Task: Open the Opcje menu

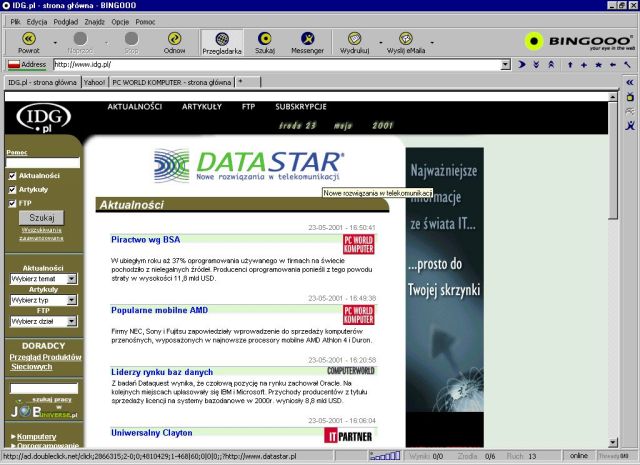Action: pos(120,22)
